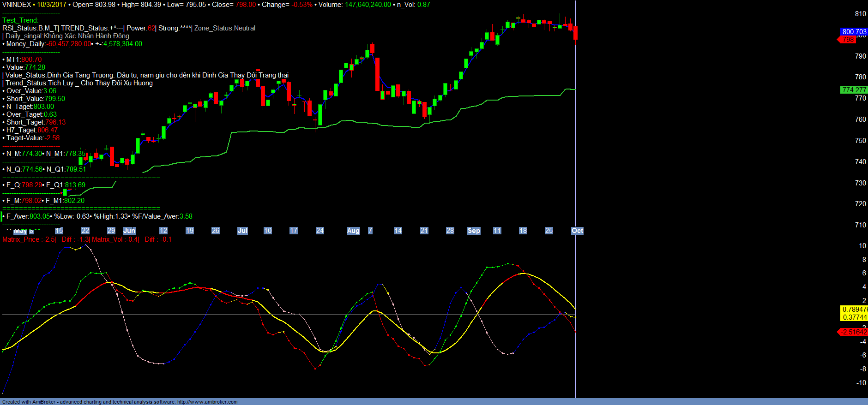868x405 pixels.
Task: Click the Volume value in chart header
Action: click(368, 5)
